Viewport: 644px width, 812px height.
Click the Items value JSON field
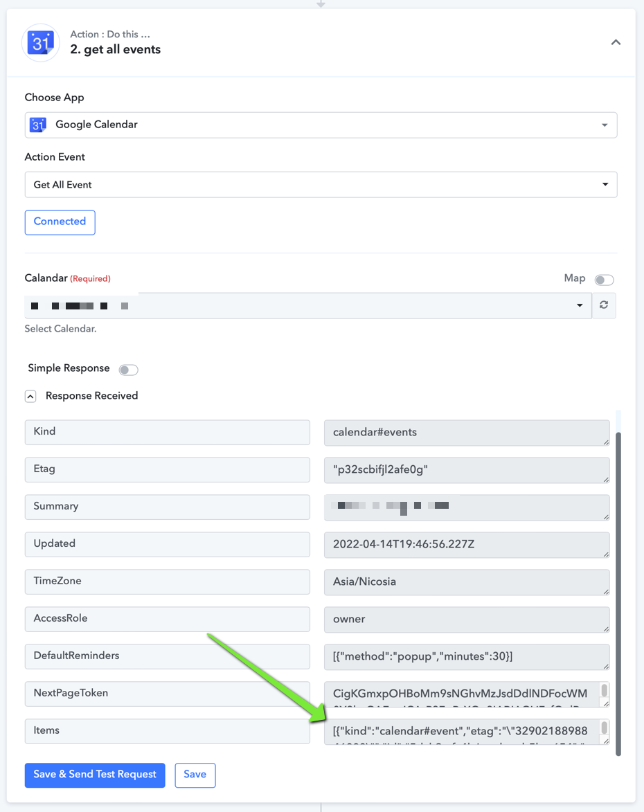(463, 731)
